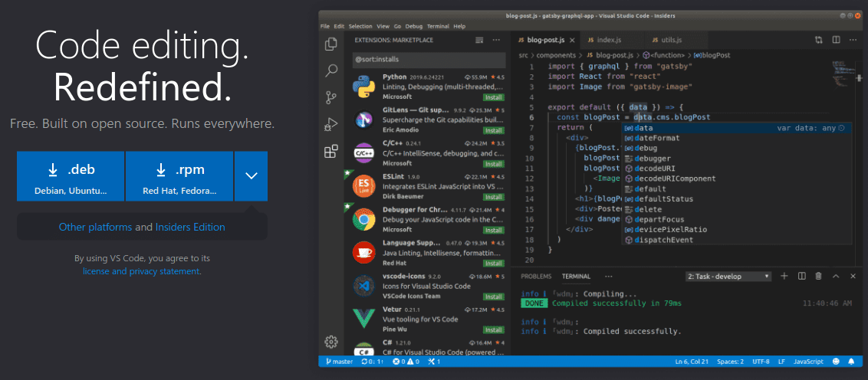Click the open changes icon in editor toolbar
The width and height of the screenshot is (868, 380).
tap(819, 40)
